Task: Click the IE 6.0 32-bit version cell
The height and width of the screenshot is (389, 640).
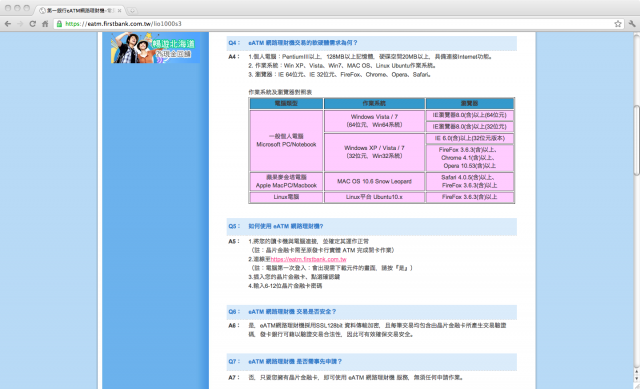Action: coord(469,138)
